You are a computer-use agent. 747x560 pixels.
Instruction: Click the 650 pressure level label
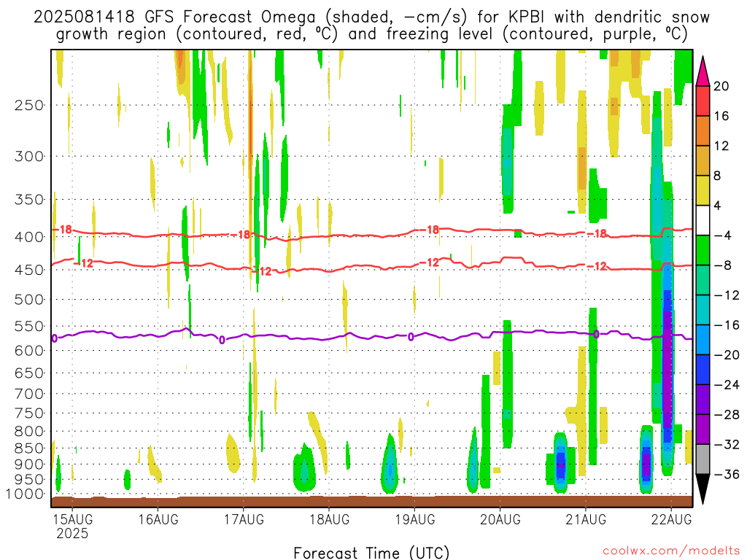[x=29, y=373]
